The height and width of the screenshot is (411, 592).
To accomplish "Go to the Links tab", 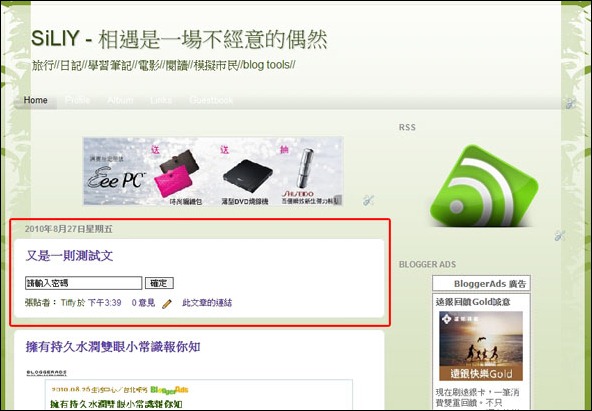I will [x=161, y=100].
